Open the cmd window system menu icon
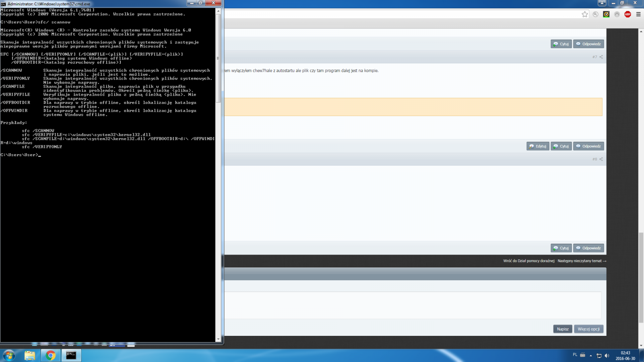The image size is (644, 362). 4,4
